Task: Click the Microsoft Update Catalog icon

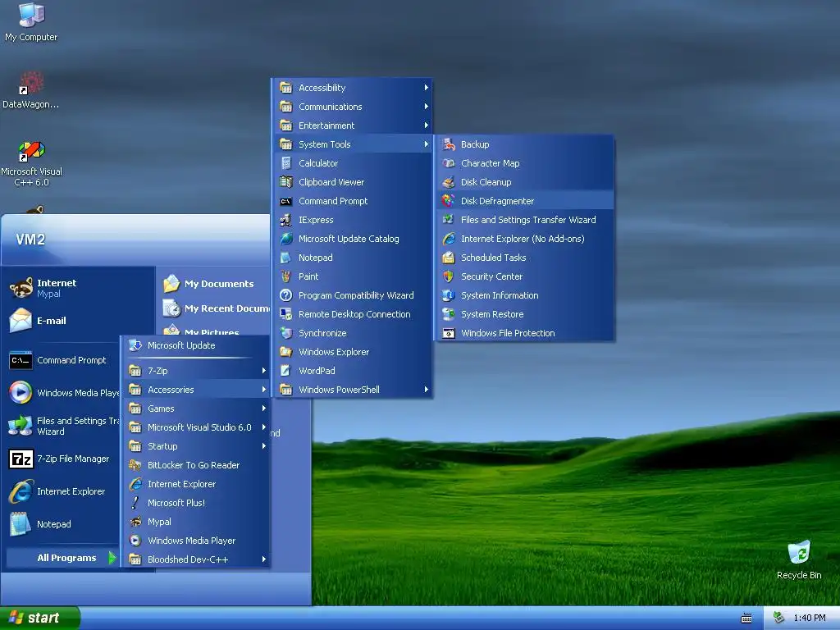Action: [x=286, y=239]
